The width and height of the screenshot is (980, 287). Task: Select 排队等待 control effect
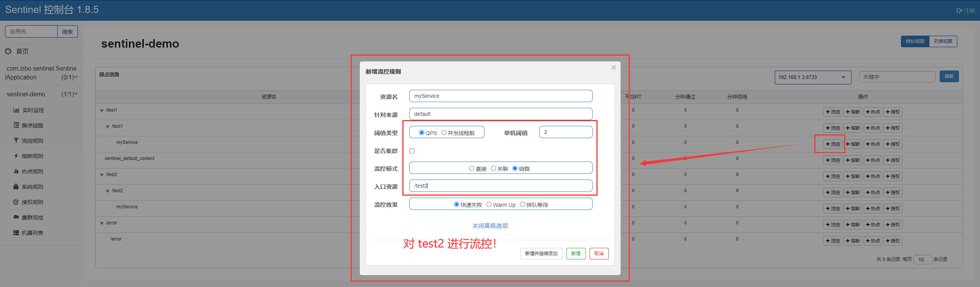[x=522, y=205]
